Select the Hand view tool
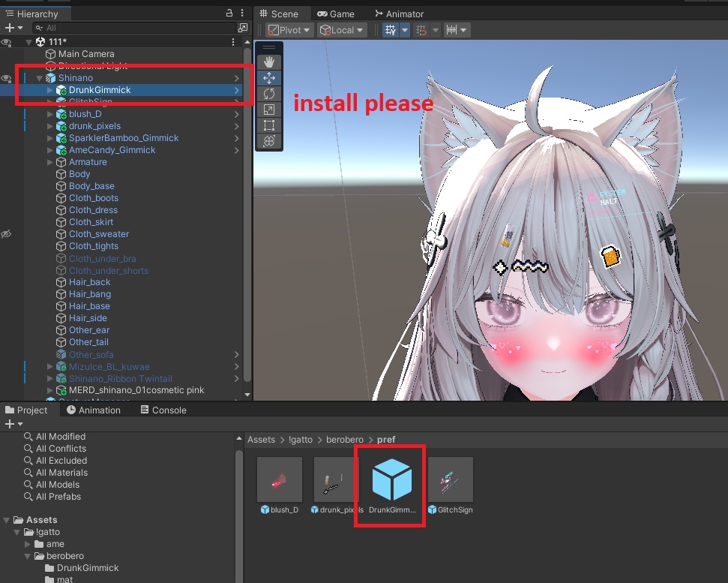The image size is (728, 583). click(269, 62)
